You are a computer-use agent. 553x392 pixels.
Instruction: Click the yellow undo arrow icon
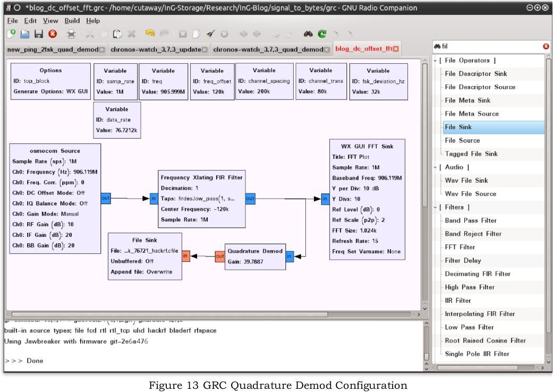pos(150,33)
